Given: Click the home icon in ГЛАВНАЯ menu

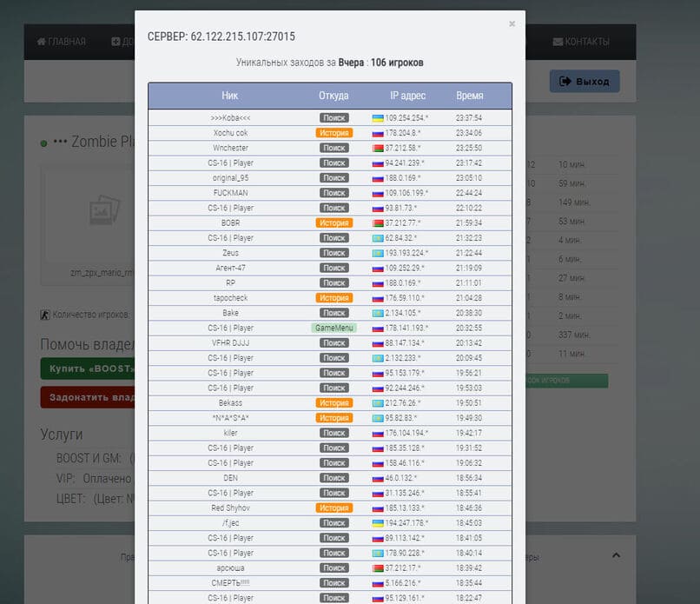Looking at the screenshot, I should pos(42,42).
